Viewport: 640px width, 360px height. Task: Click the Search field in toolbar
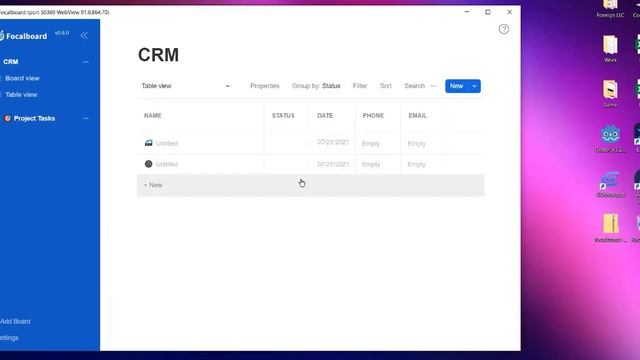coord(415,86)
